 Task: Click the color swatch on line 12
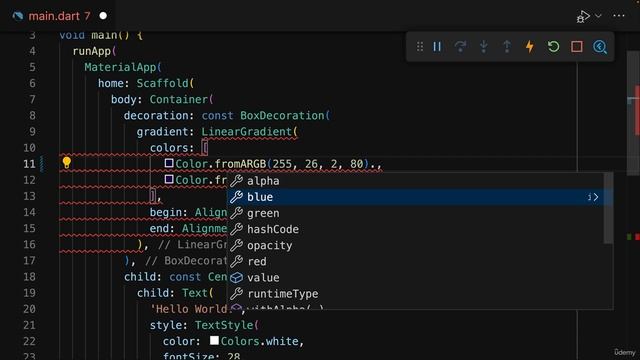click(x=169, y=179)
